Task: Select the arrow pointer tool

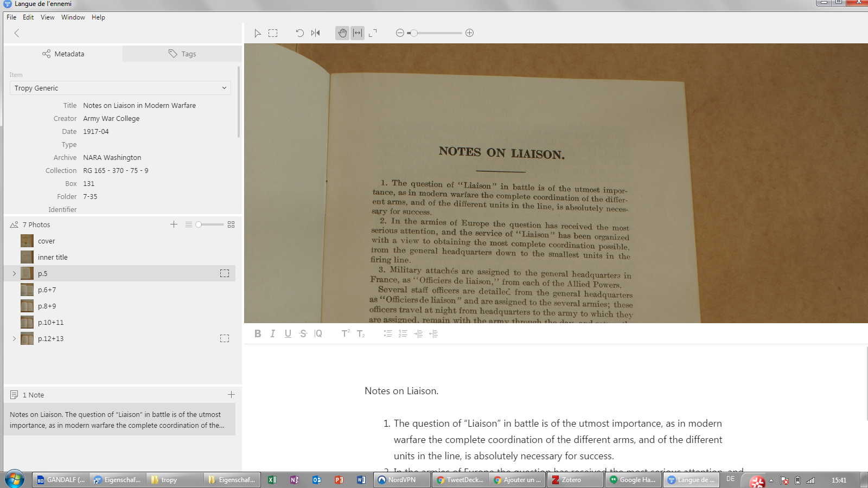Action: (258, 33)
